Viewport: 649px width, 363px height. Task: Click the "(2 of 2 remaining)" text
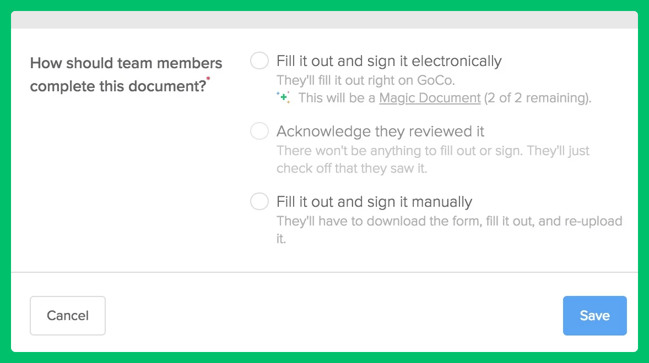pyautogui.click(x=538, y=98)
